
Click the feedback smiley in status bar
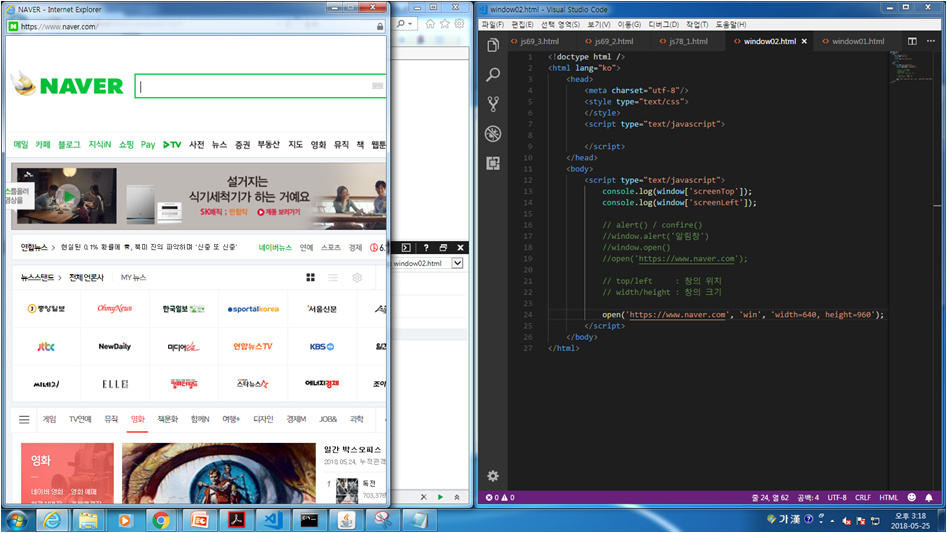(x=911, y=497)
